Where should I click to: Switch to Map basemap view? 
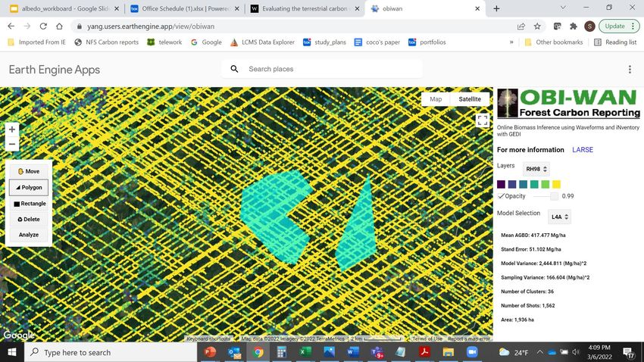[436, 99]
